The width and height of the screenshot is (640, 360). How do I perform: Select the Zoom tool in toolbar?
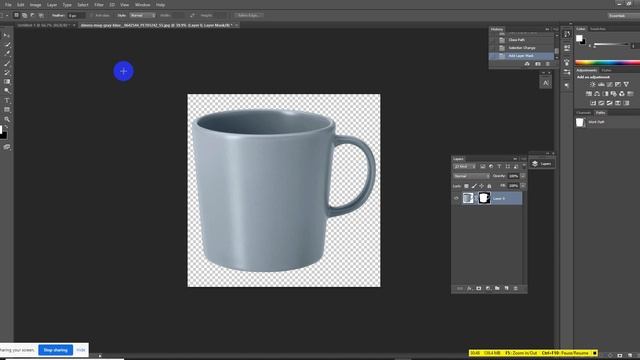click(7, 119)
